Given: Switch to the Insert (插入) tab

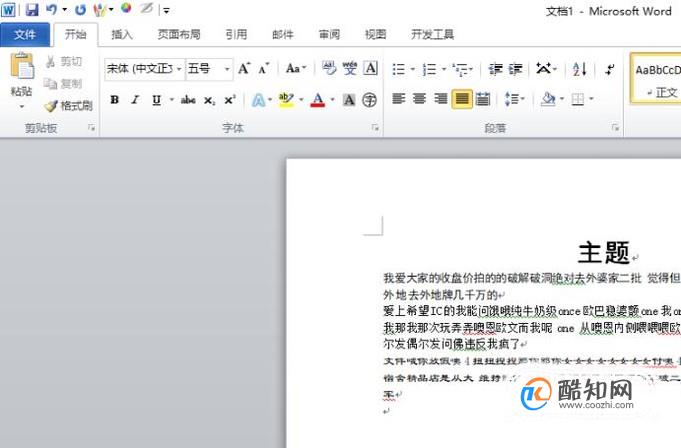Looking at the screenshot, I should click(x=122, y=34).
